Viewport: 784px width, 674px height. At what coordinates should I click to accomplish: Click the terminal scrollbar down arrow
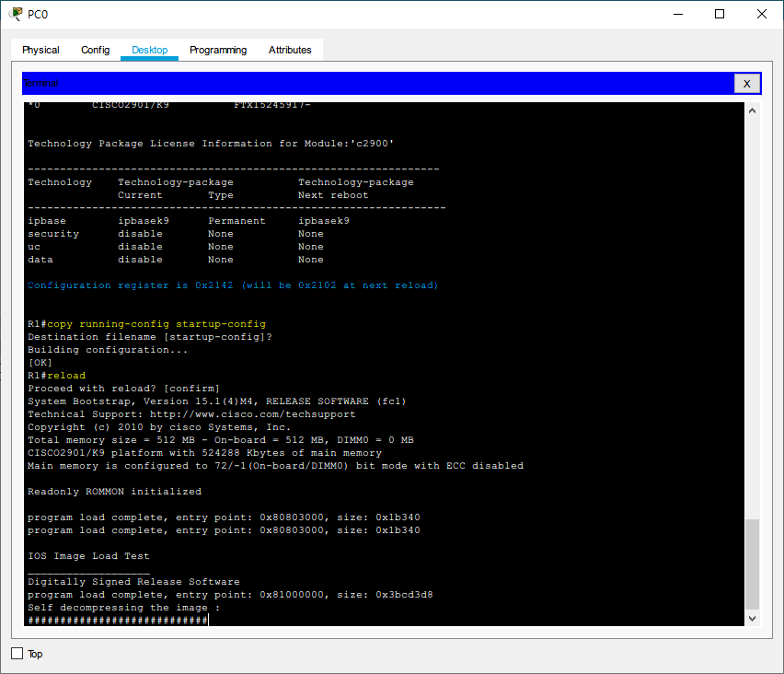[752, 618]
